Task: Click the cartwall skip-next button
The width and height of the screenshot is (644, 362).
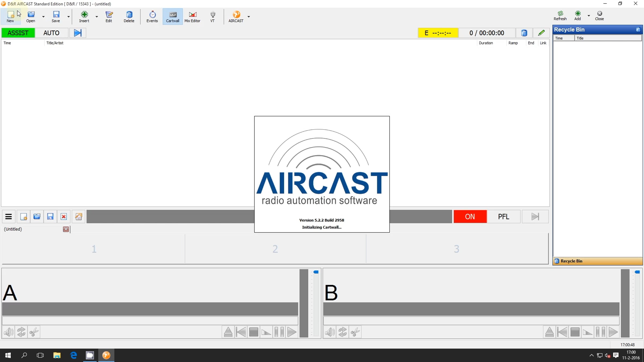Action: pyautogui.click(x=535, y=217)
